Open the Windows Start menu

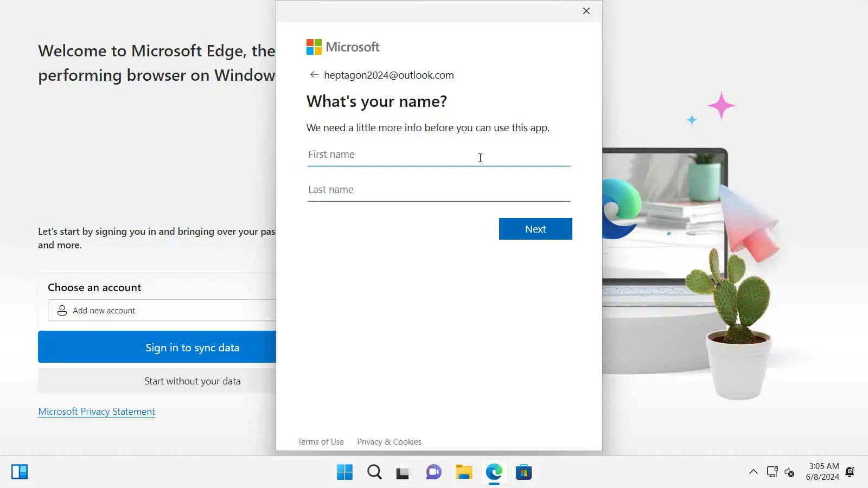[x=344, y=472]
